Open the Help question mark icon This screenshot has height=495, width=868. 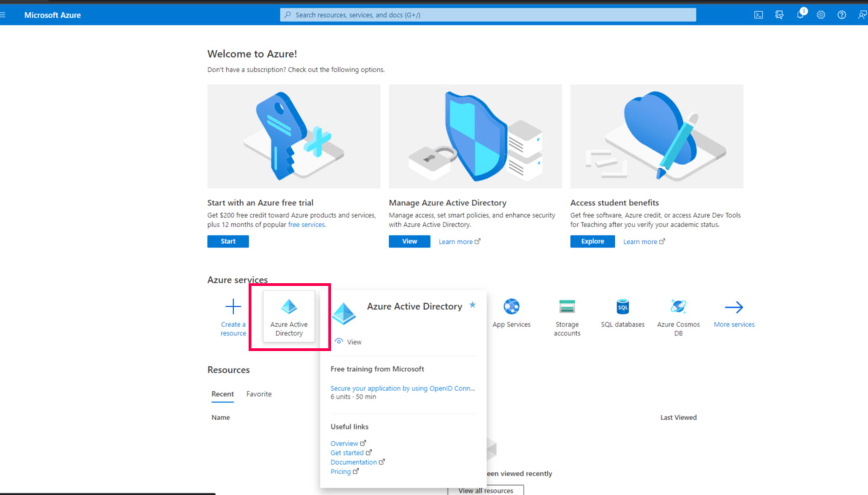841,15
